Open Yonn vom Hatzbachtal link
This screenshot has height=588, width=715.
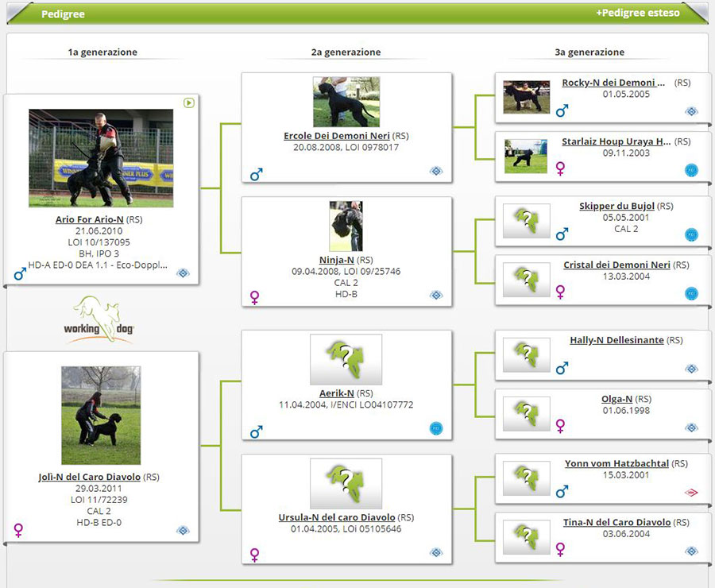(616, 463)
